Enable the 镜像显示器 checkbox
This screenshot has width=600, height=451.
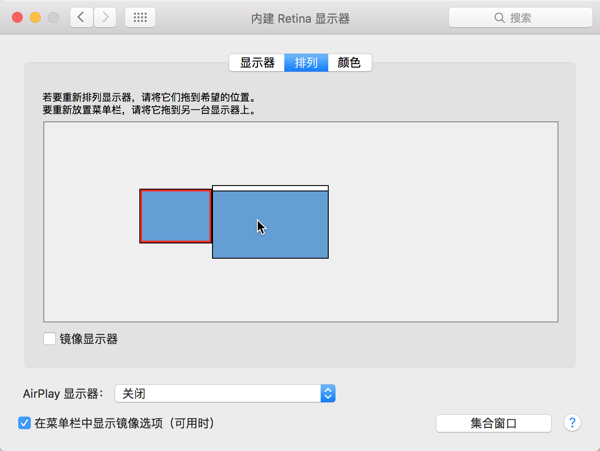(49, 339)
